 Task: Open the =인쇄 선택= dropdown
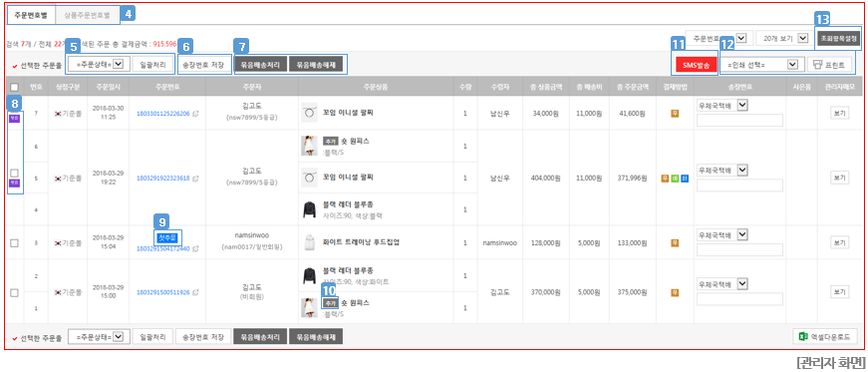pos(762,65)
